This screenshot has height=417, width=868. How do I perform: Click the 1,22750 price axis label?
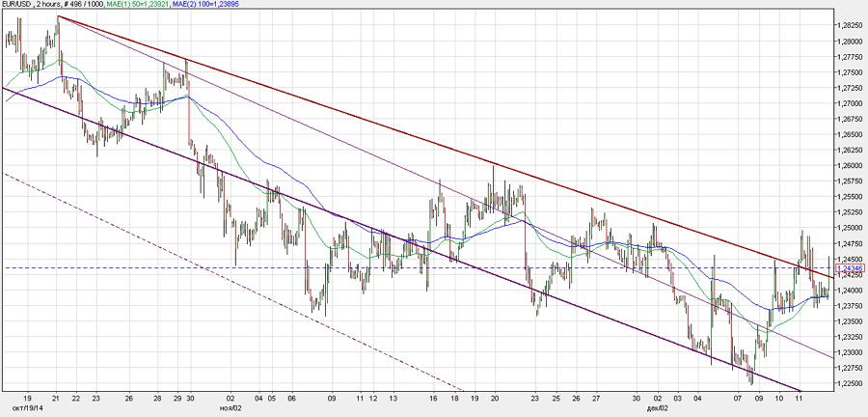coord(851,368)
